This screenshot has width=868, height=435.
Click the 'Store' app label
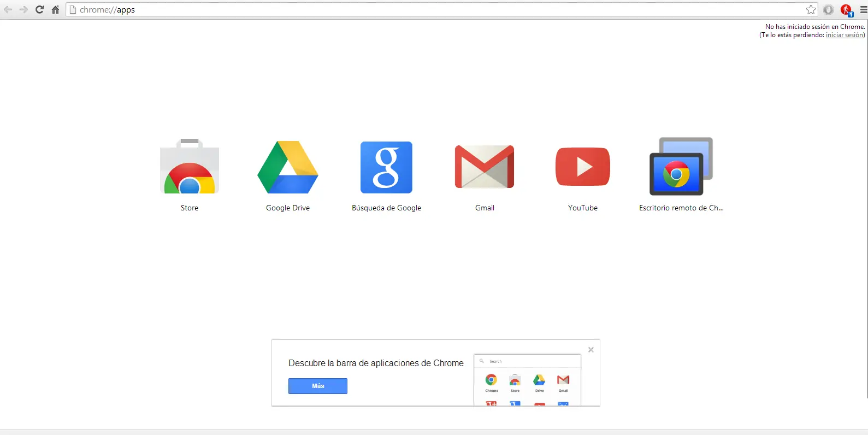point(190,208)
